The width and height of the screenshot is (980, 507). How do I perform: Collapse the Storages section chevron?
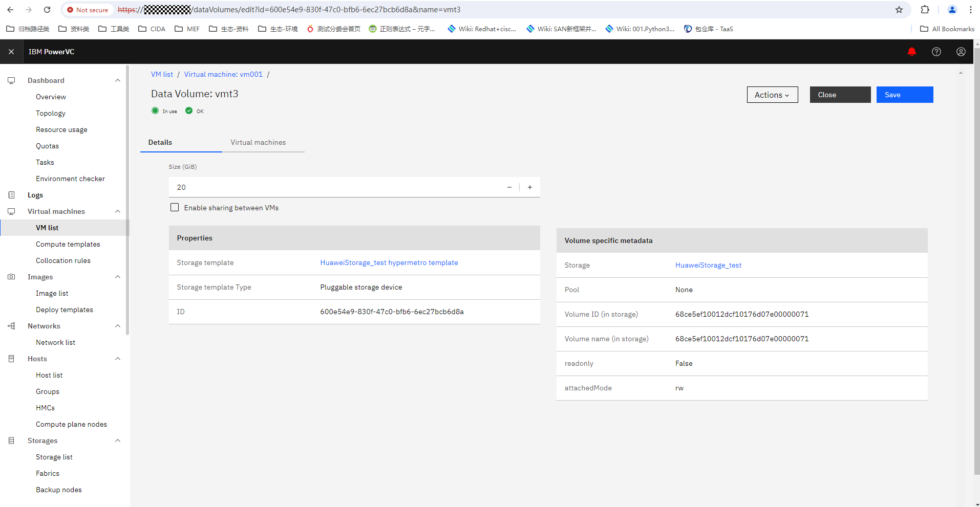coord(118,440)
